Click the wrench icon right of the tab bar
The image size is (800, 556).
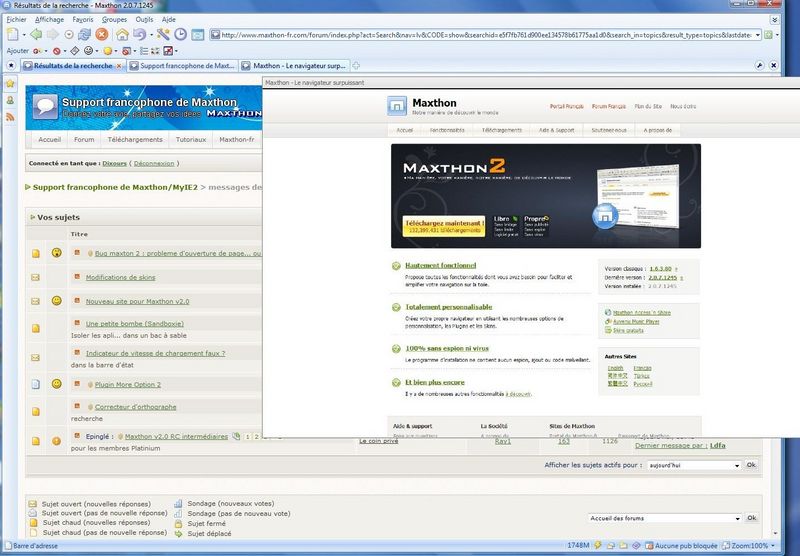[x=759, y=66]
